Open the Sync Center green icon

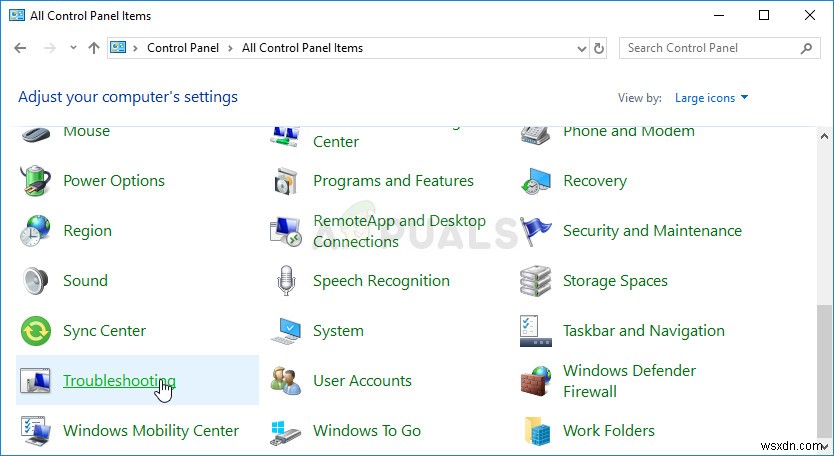[36, 331]
